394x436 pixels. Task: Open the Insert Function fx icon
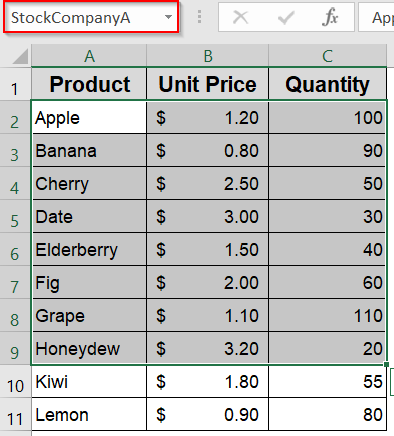(330, 17)
